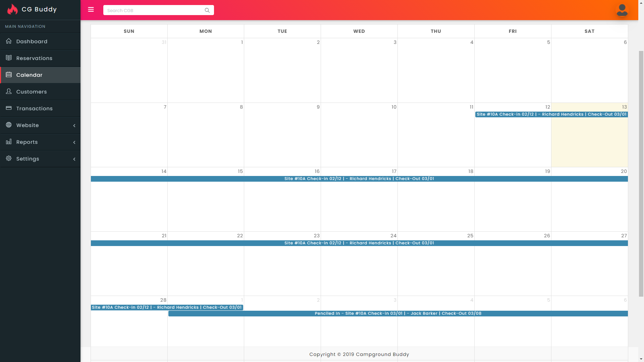Expand the Reports submenu chevron

pyautogui.click(x=74, y=142)
